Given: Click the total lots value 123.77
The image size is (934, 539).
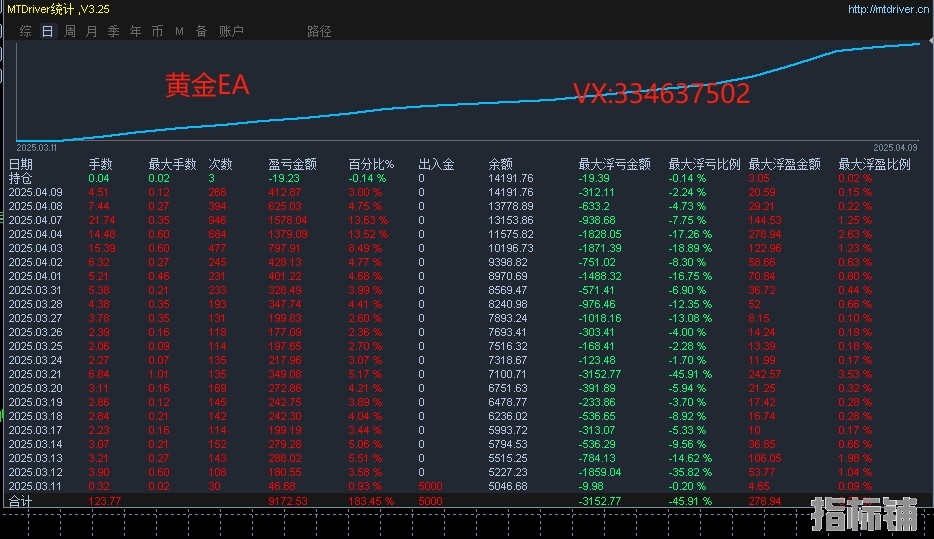Looking at the screenshot, I should tap(105, 501).
